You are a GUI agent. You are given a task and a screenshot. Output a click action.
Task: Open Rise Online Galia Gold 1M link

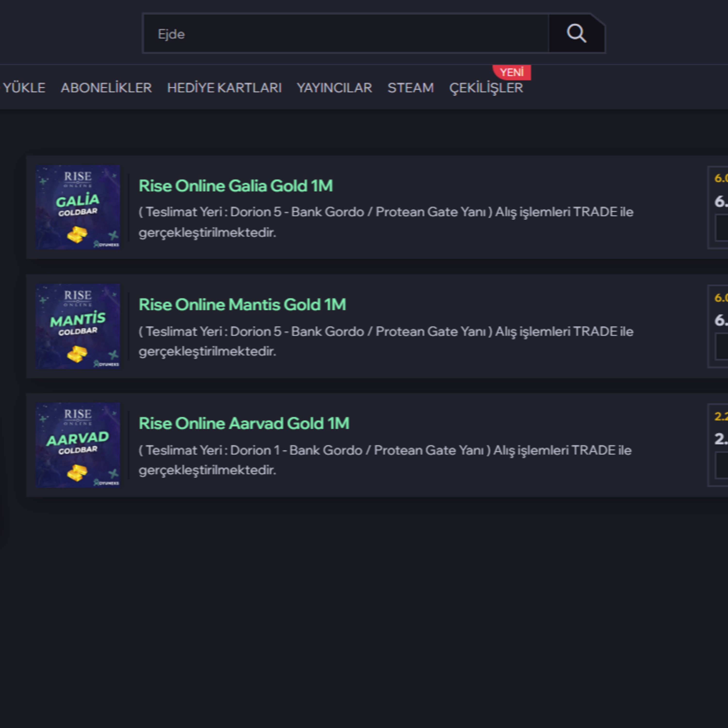pyautogui.click(x=235, y=186)
